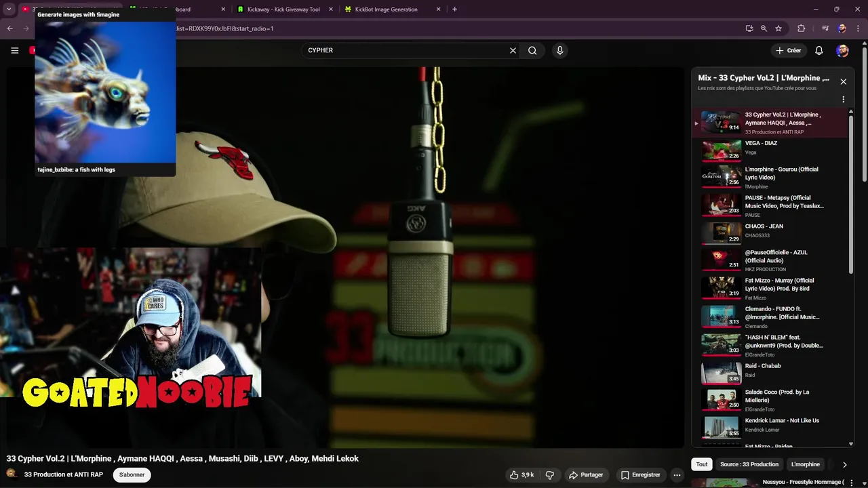Open the tab search dropdown
868x488 pixels.
coord(9,9)
